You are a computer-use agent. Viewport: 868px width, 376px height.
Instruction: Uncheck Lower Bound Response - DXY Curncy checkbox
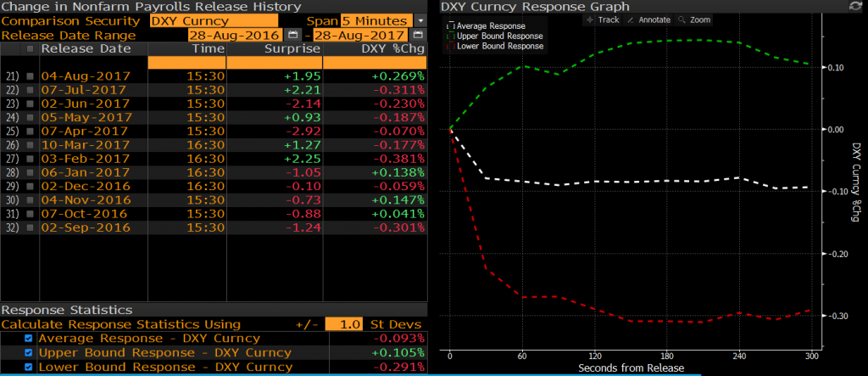[29, 368]
